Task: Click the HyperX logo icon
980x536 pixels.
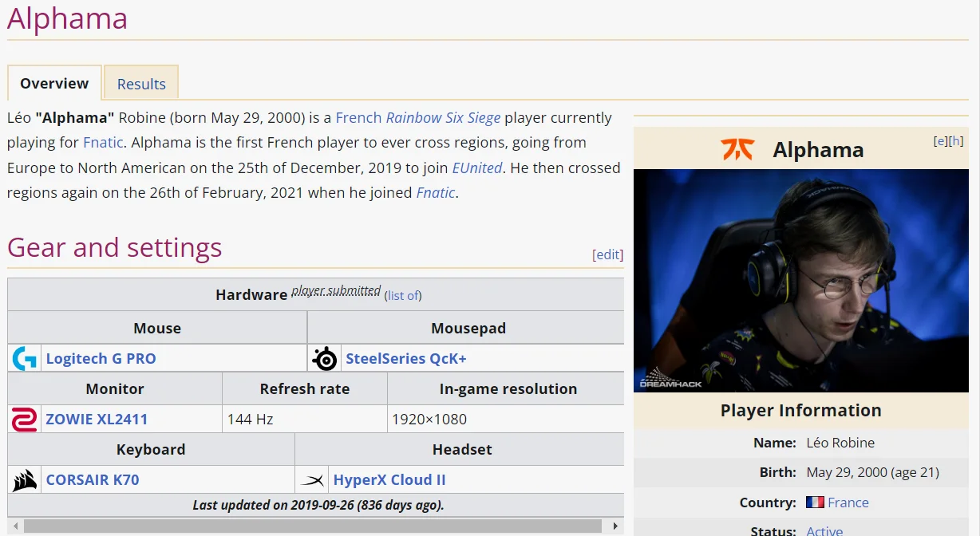Action: 312,480
